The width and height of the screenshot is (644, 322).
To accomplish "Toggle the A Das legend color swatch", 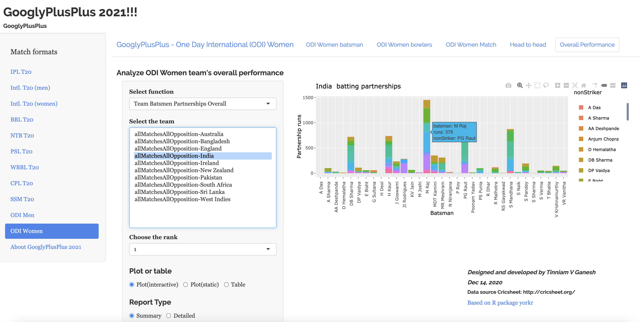I will coord(581,108).
